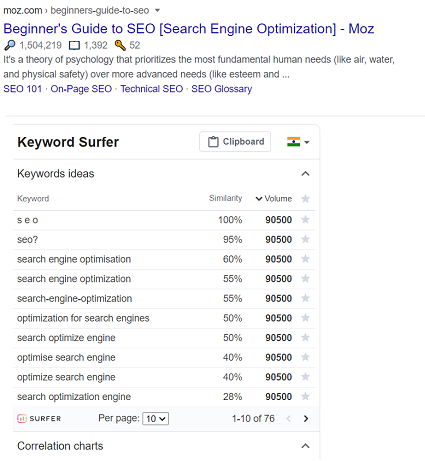The height and width of the screenshot is (461, 425).
Task: Click the 1,504,219 traffic value
Action: pyautogui.click(x=40, y=45)
